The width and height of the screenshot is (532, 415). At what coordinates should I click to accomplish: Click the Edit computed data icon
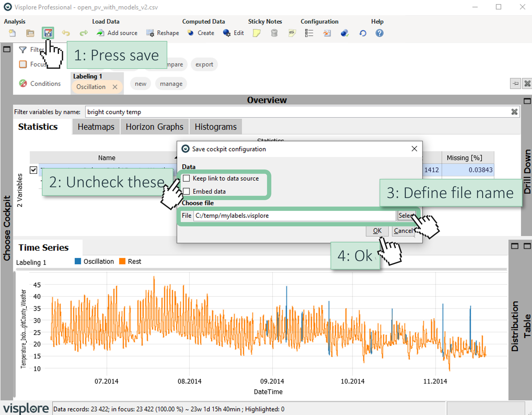pyautogui.click(x=227, y=33)
